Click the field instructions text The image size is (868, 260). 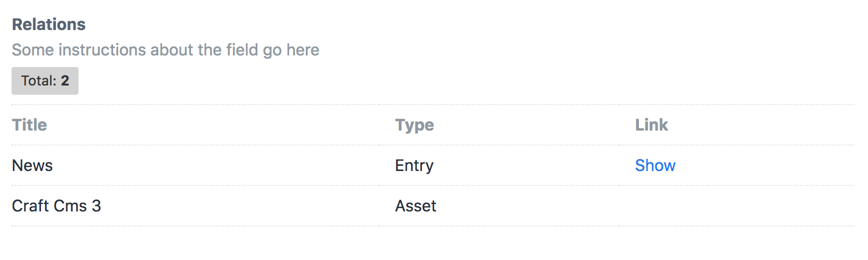click(x=166, y=50)
